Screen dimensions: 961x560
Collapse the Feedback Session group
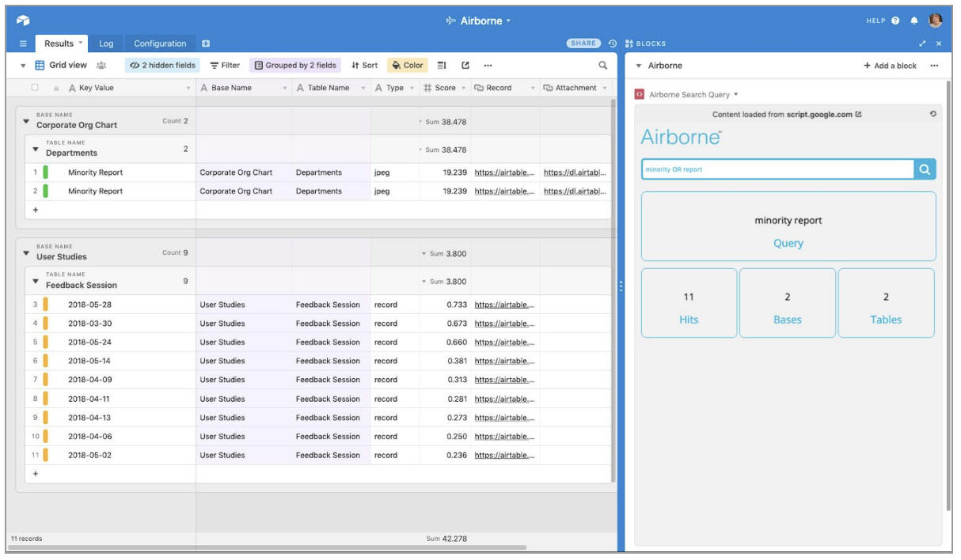[36, 282]
